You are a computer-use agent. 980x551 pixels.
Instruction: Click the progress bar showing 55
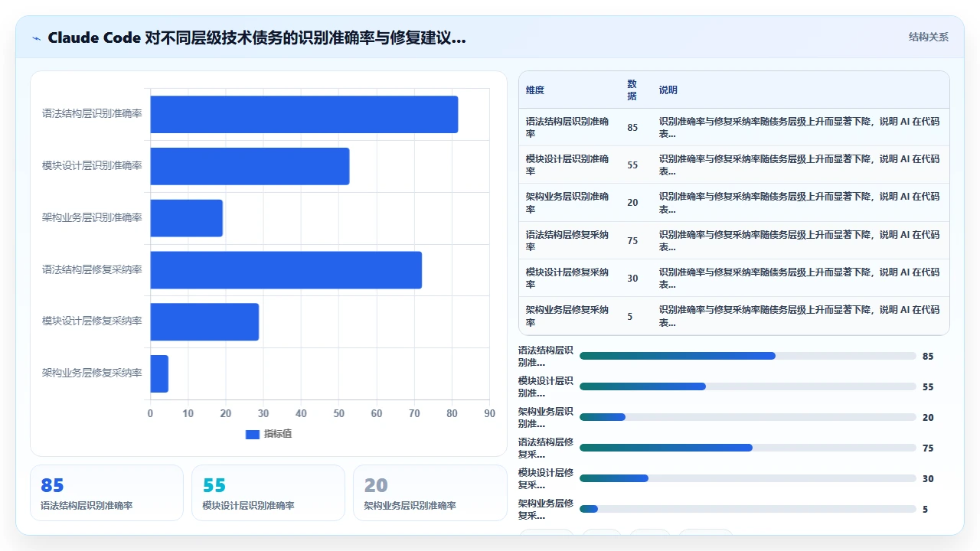[x=748, y=386]
